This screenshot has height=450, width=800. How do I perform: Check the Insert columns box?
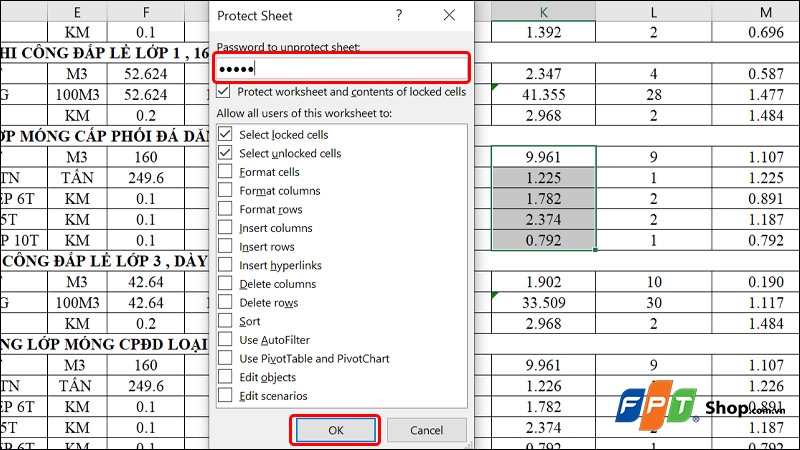point(225,228)
